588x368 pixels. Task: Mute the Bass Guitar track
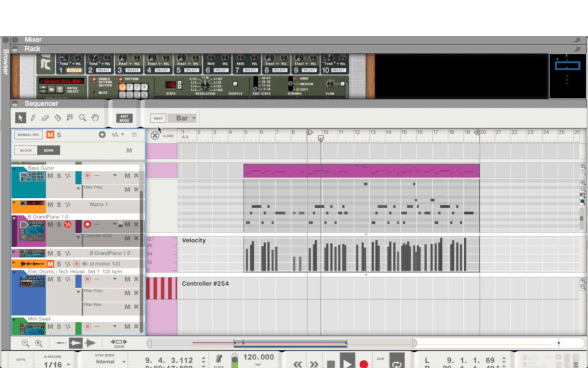tap(50, 175)
